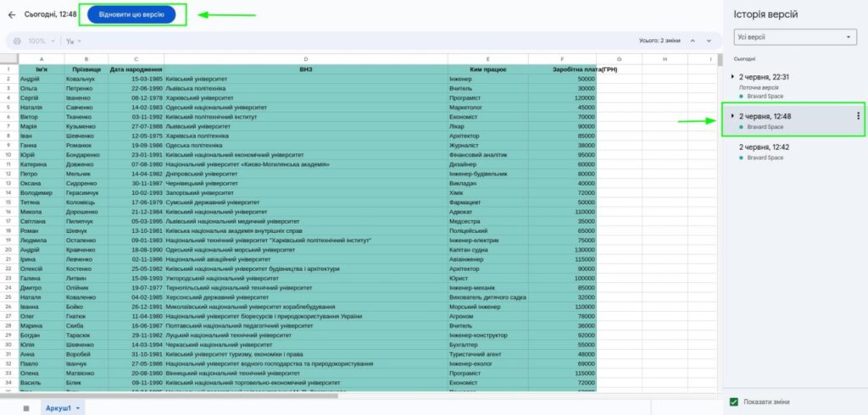
Task: Click the blue 'Відновити цю версію' button
Action: tap(131, 14)
